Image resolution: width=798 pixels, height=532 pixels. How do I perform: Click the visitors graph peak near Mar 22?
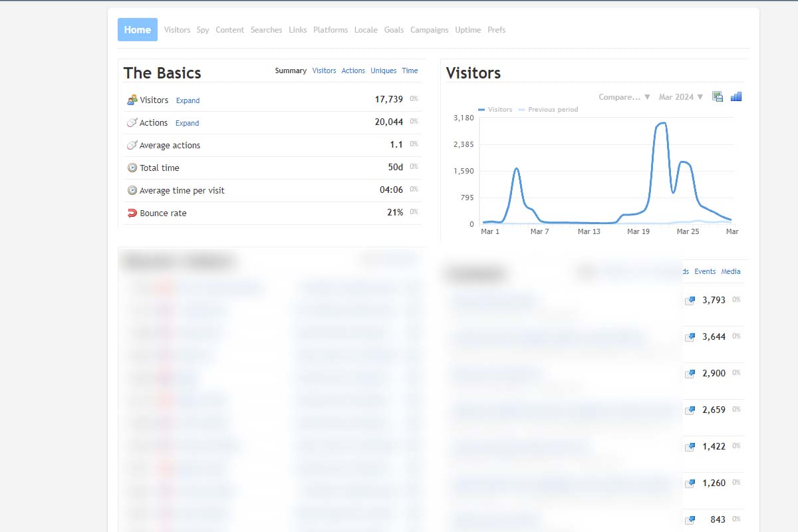(x=661, y=123)
